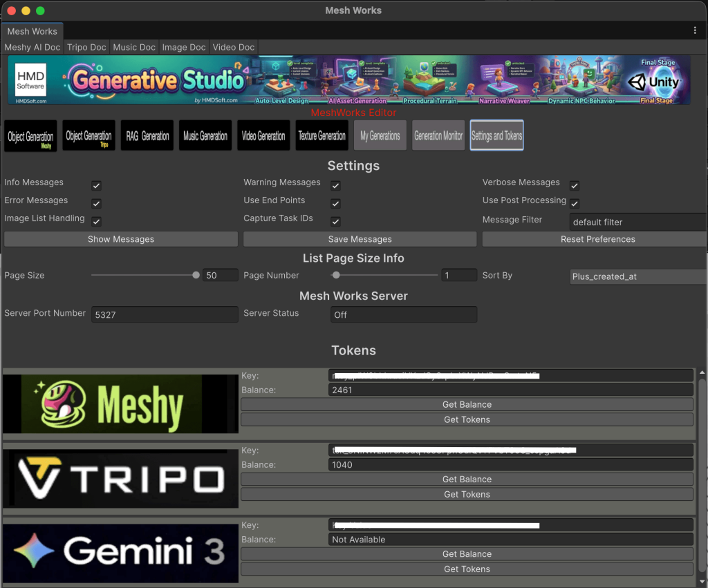This screenshot has height=588, width=708.
Task: Click the Gemini 3 logo image
Action: (x=120, y=553)
